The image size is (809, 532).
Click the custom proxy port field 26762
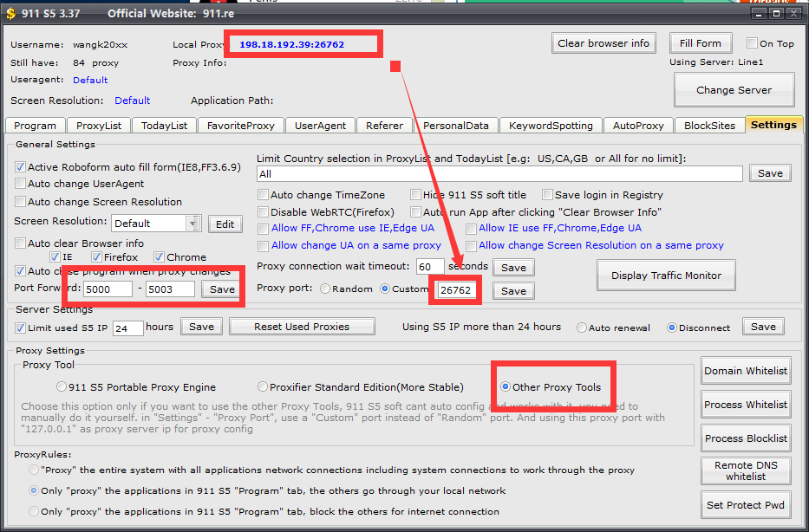click(456, 290)
